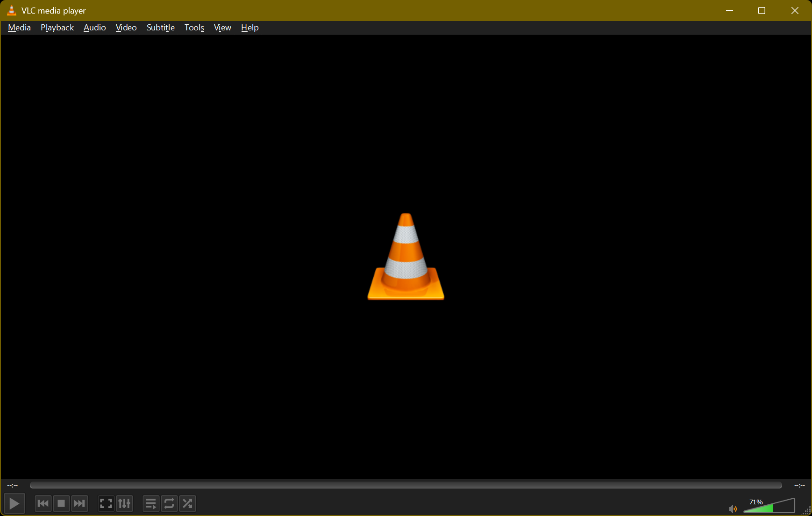This screenshot has width=812, height=516.
Task: Open the Tools menu
Action: [194, 28]
